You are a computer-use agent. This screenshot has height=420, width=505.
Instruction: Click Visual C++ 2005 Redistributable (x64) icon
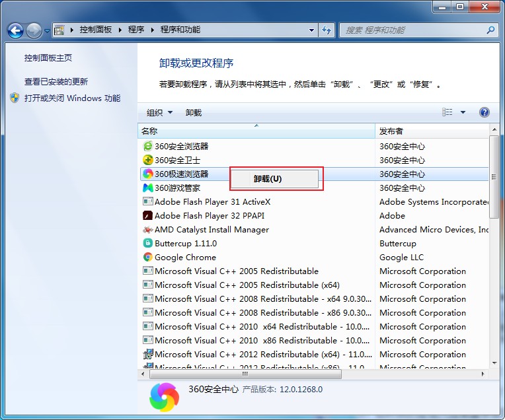tap(148, 285)
